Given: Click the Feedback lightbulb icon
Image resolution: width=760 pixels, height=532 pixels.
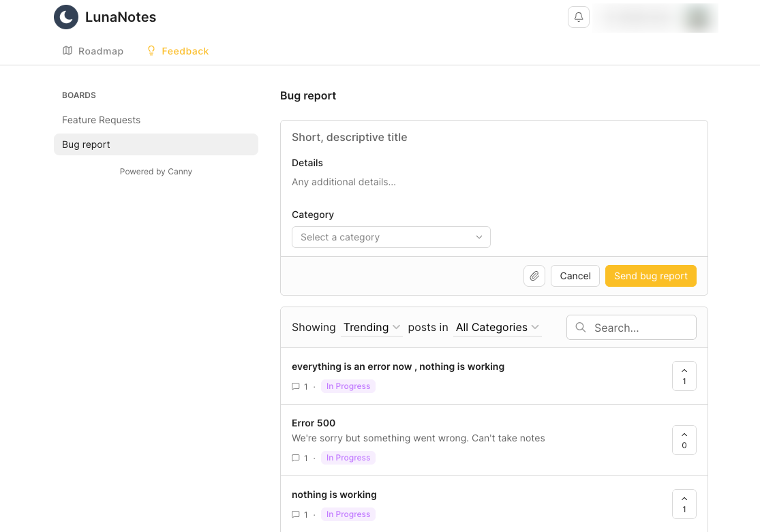Looking at the screenshot, I should pos(151,51).
